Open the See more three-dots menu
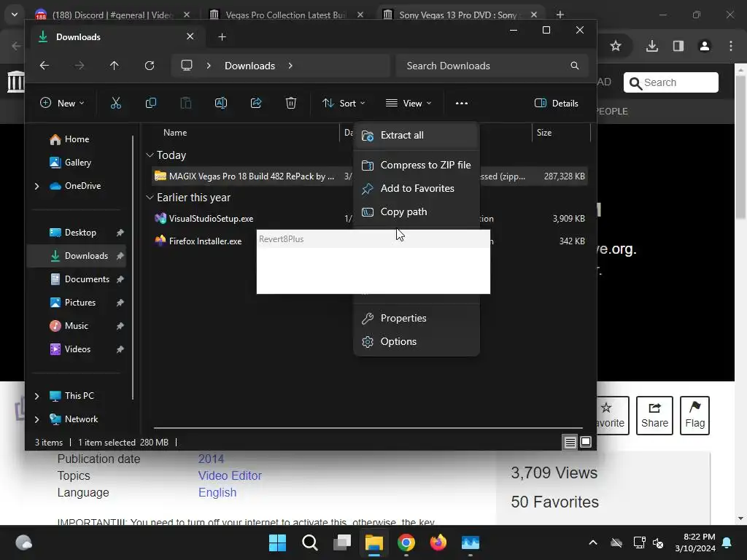Image resolution: width=747 pixels, height=560 pixels. [x=461, y=103]
